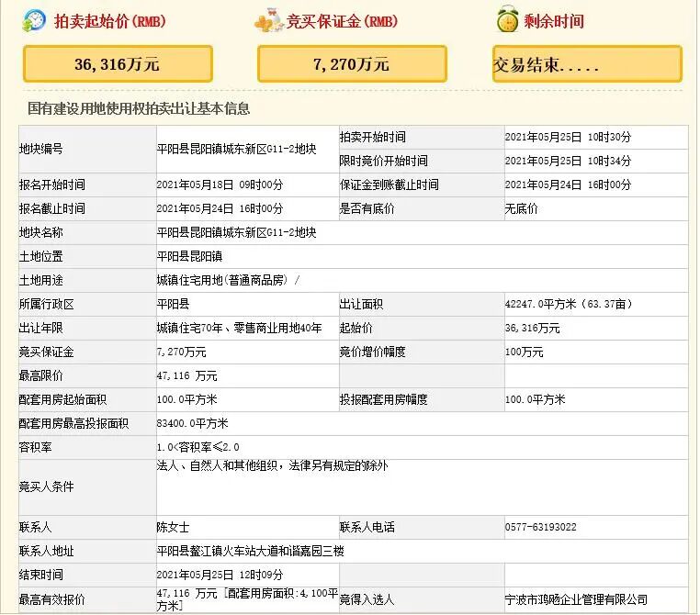Click the 联系人电话 label

[367, 528]
